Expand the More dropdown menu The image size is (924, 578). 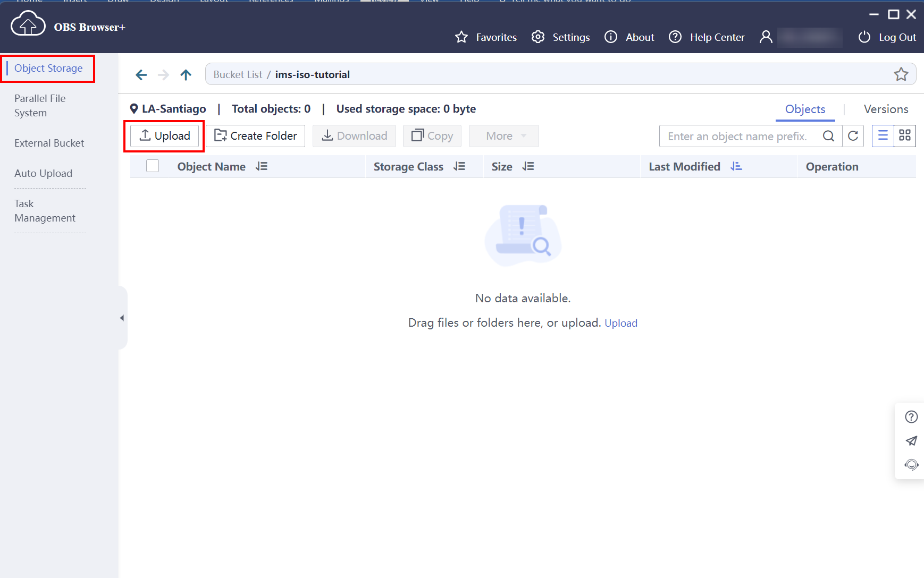[x=503, y=136]
